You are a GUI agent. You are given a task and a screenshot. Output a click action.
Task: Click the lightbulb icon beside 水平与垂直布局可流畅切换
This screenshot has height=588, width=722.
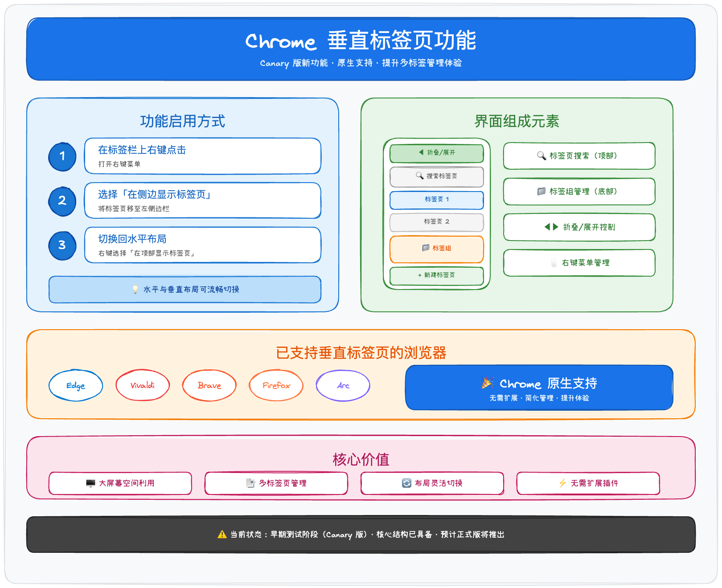tap(135, 290)
